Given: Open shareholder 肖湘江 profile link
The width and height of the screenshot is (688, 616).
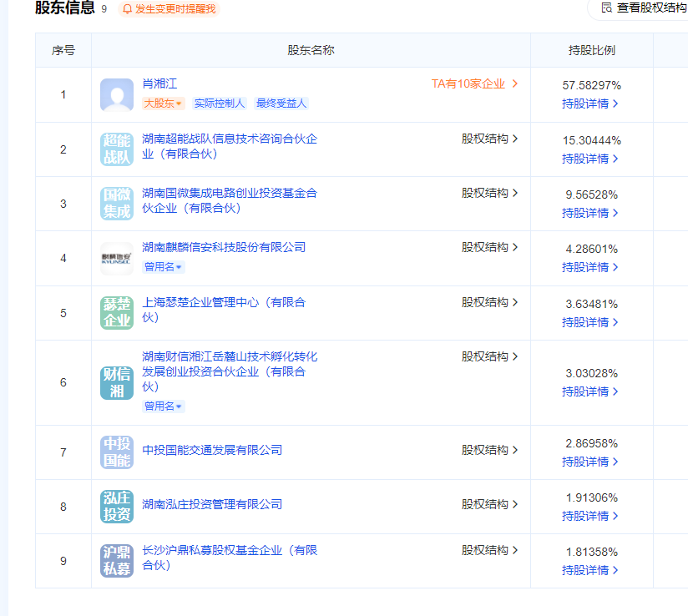Looking at the screenshot, I should coord(159,83).
